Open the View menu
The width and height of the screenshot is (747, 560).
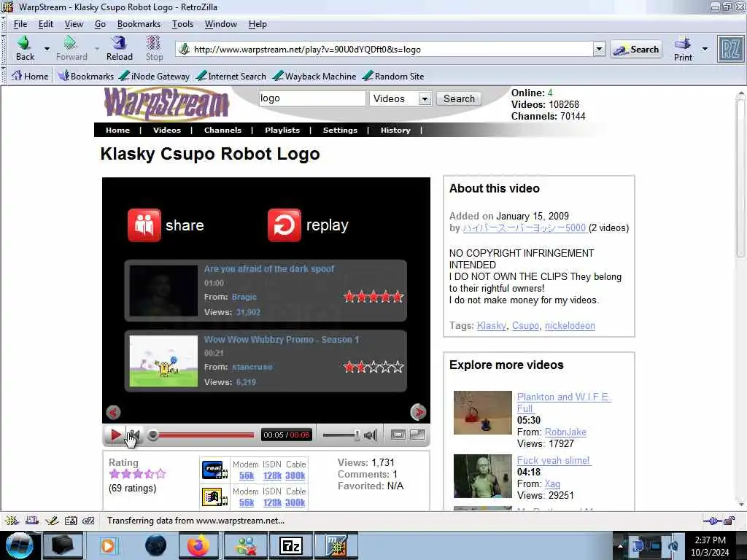74,24
